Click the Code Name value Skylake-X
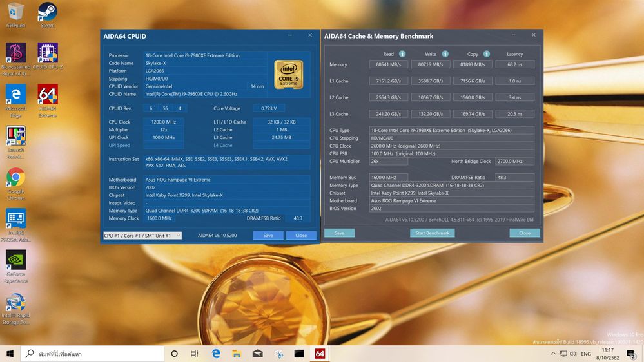This screenshot has height=362, width=644. click(205, 63)
